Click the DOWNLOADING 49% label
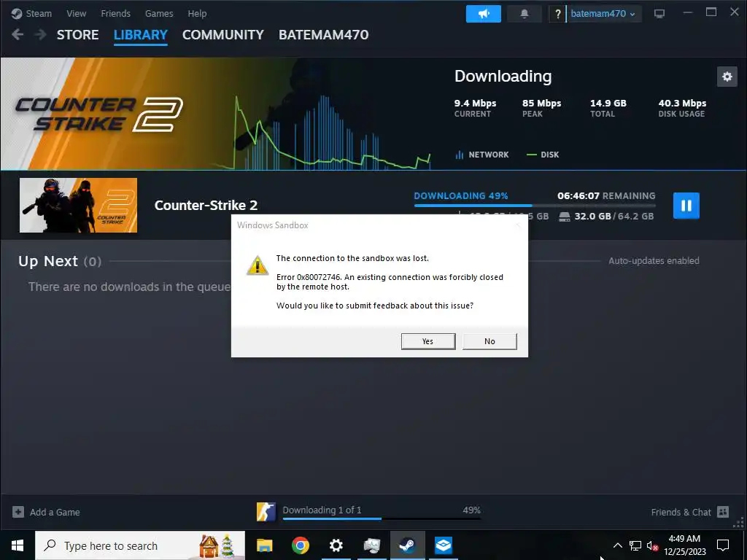This screenshot has height=560, width=747. click(461, 195)
